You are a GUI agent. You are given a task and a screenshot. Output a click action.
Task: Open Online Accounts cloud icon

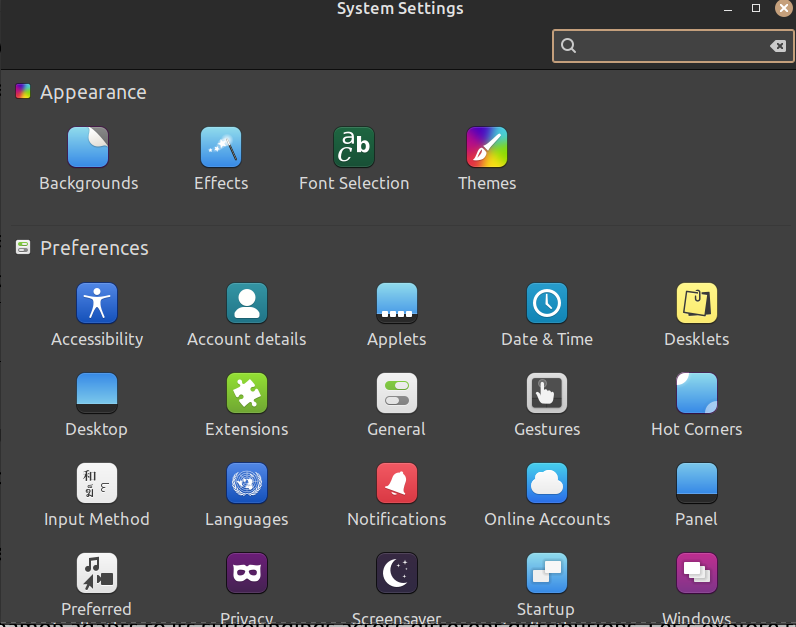[x=547, y=484]
